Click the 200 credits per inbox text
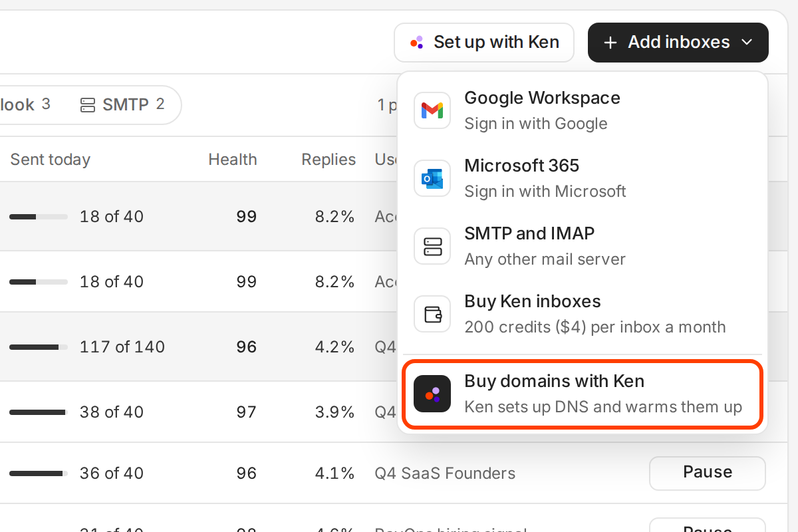 tap(595, 327)
